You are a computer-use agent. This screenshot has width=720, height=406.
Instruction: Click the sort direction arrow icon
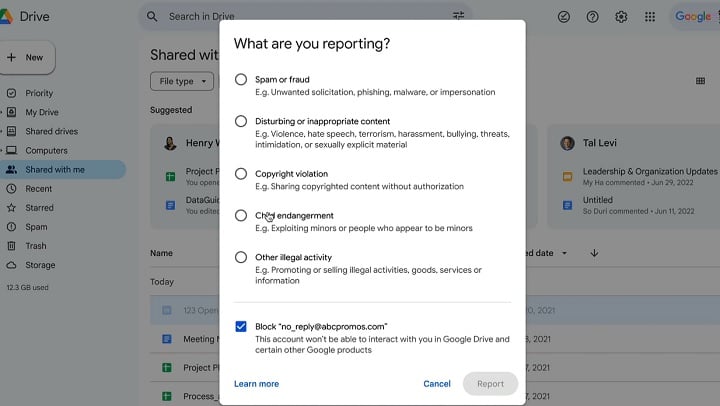[x=594, y=253]
